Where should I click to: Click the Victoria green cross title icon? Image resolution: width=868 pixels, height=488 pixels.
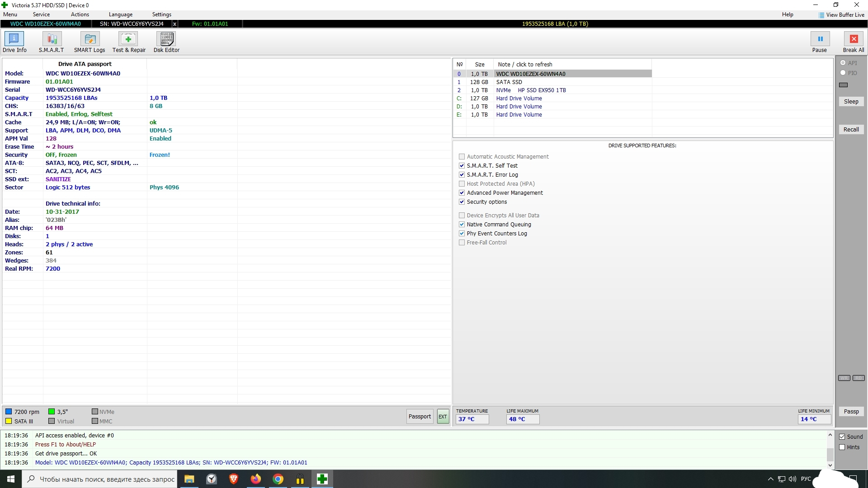(x=5, y=5)
